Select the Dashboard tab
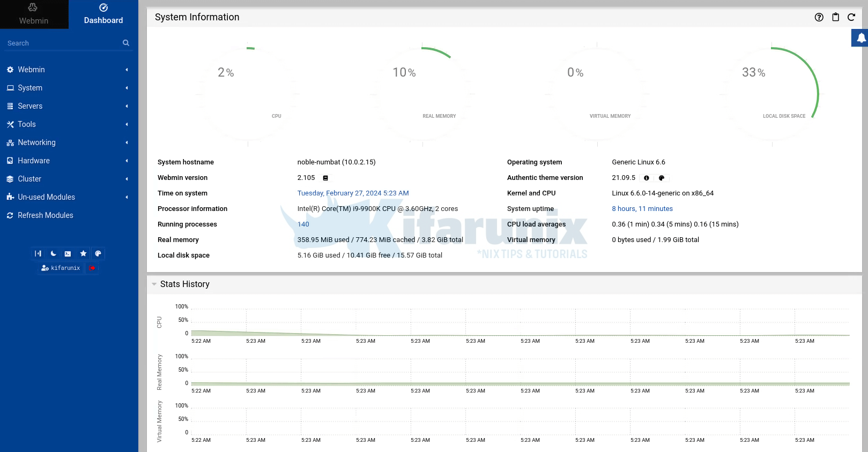 click(103, 14)
